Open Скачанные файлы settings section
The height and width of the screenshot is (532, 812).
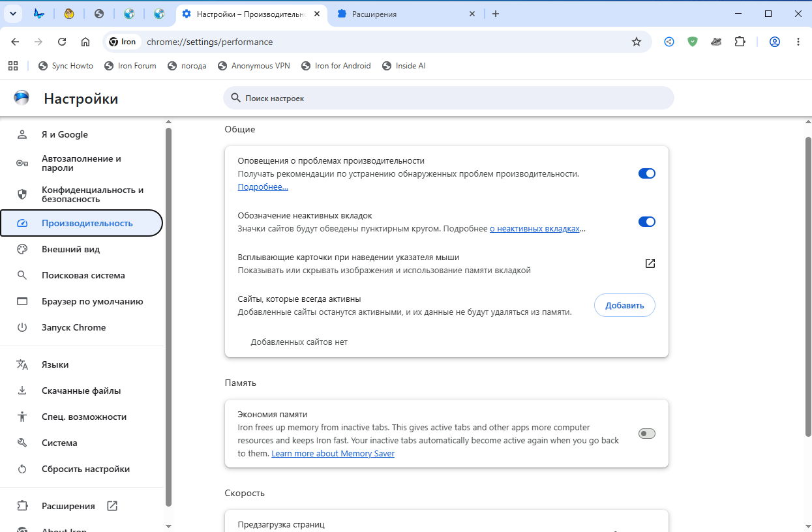click(82, 391)
